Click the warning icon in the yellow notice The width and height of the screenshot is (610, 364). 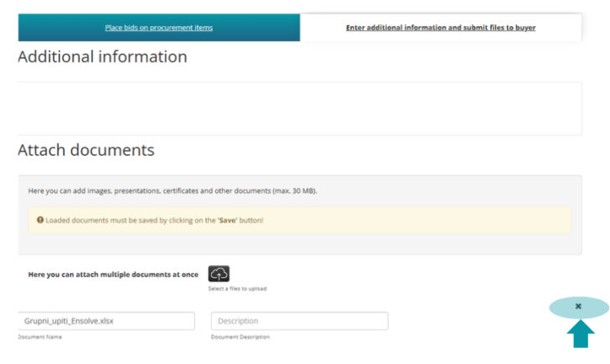(x=39, y=220)
